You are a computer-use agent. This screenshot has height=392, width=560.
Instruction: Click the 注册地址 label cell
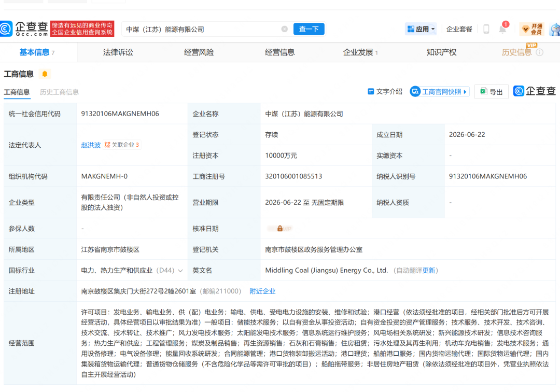coord(40,291)
